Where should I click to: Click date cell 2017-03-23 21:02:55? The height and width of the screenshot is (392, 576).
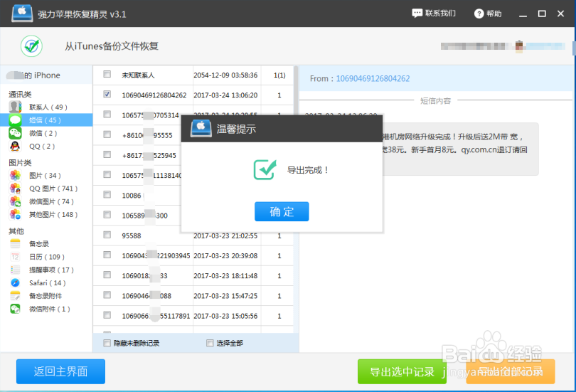(225, 236)
